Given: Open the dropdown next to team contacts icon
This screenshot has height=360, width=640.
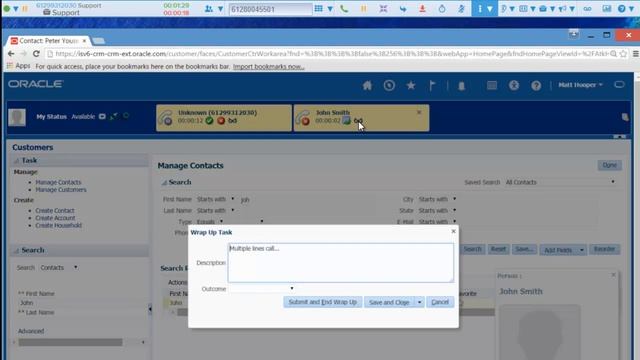Looking at the screenshot, I should (x=220, y=9).
